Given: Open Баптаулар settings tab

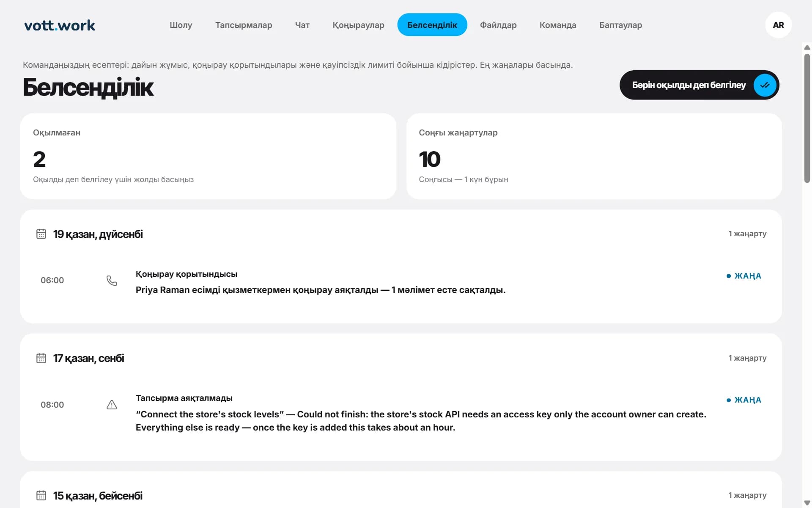Looking at the screenshot, I should [620, 25].
